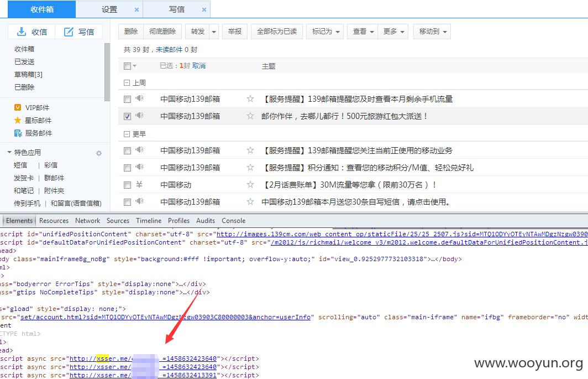Close the 设置 tab

pos(136,10)
